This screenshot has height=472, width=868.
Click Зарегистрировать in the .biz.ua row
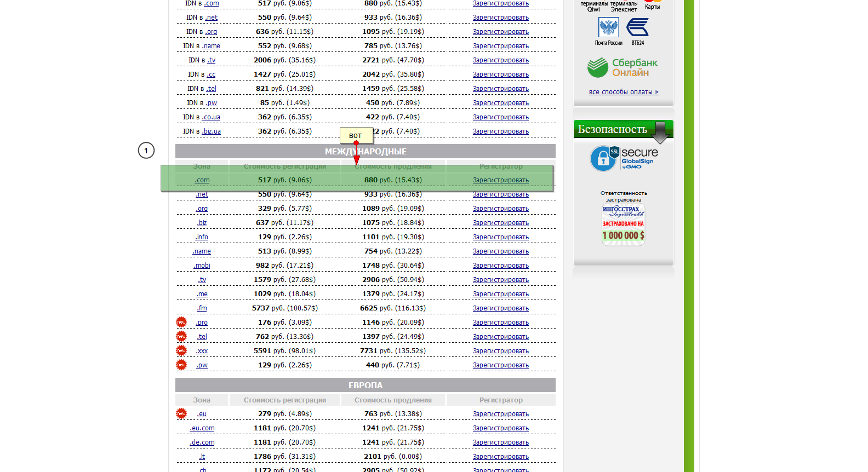(x=501, y=131)
